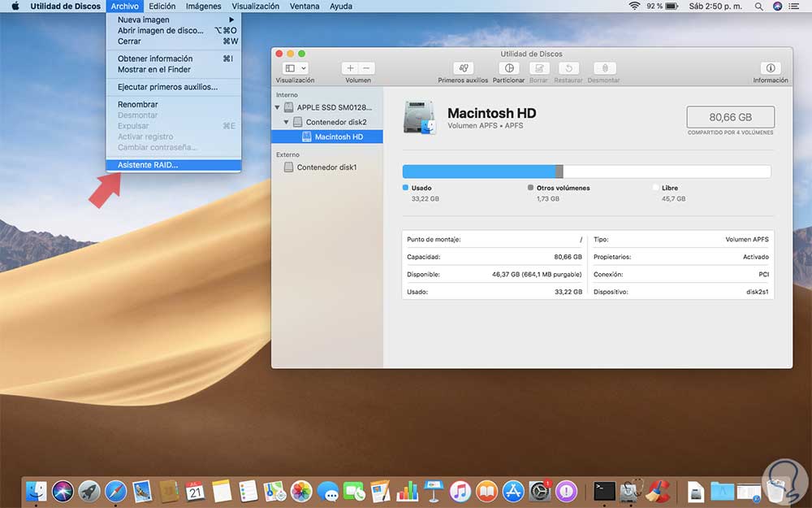The height and width of the screenshot is (508, 812).
Task: Open System Preferences from the Dock
Action: click(x=540, y=491)
